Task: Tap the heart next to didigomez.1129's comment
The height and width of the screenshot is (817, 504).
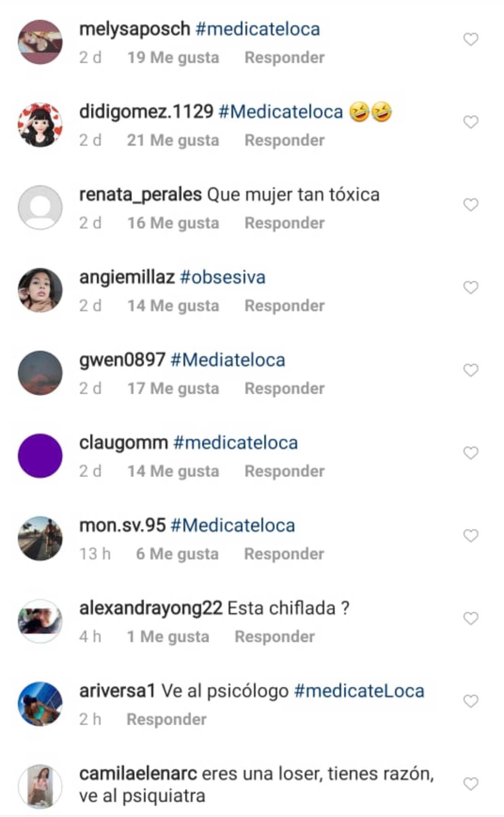Action: pos(471,122)
